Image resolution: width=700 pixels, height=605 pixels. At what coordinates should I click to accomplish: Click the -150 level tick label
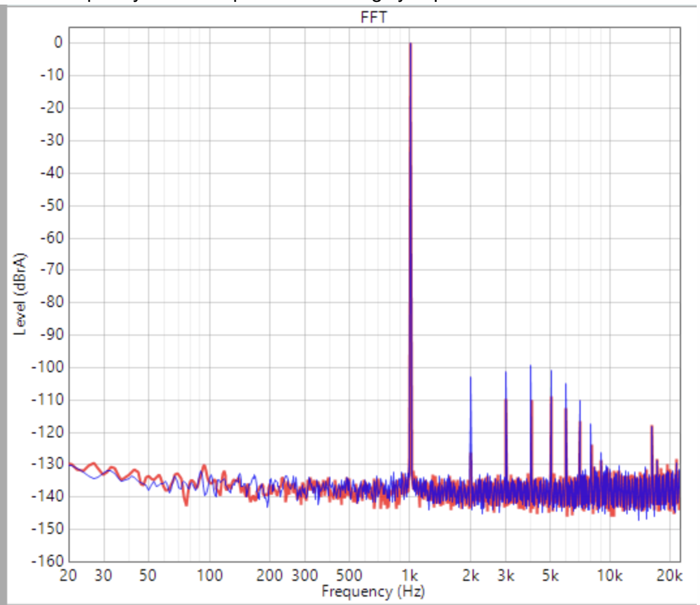coord(48,529)
